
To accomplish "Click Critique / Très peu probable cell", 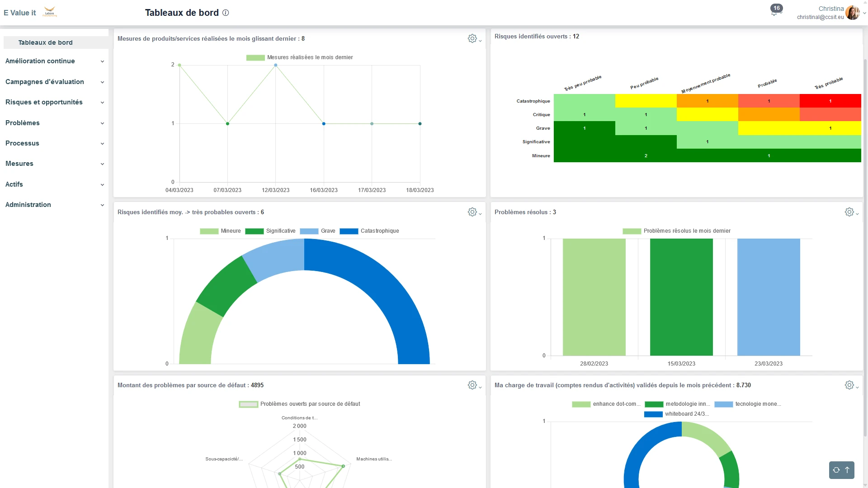I will point(584,114).
